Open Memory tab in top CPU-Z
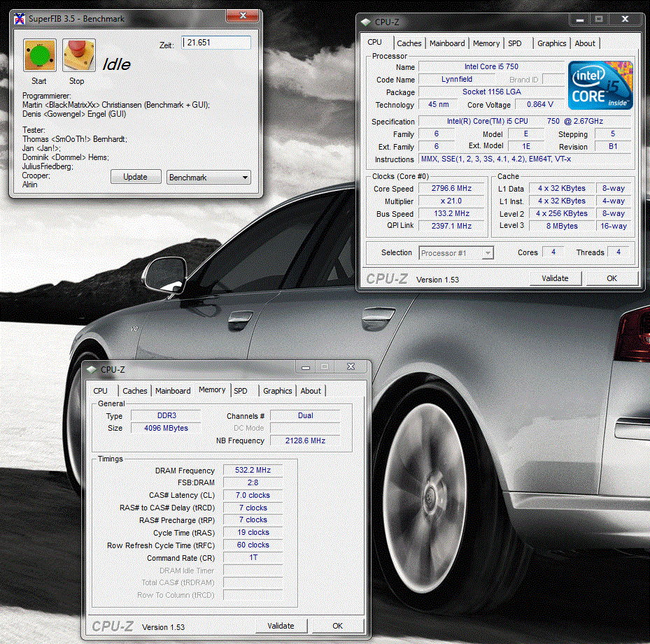The height and width of the screenshot is (644, 650). pos(486,43)
